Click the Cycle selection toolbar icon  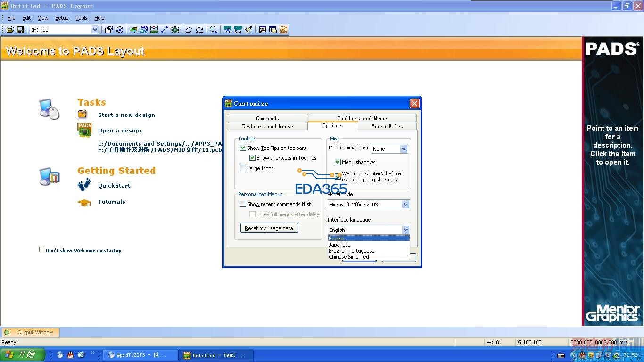(120, 30)
